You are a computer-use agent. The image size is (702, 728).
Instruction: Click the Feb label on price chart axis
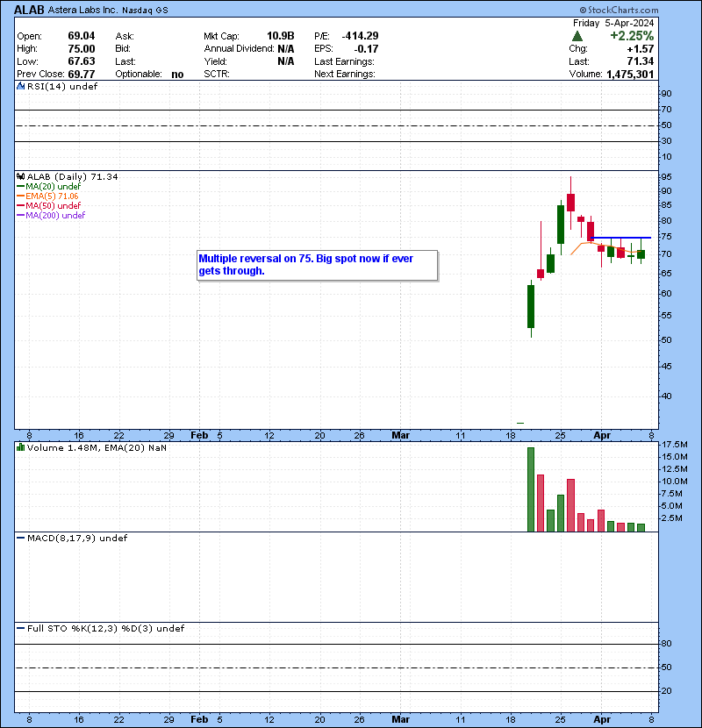pos(199,436)
